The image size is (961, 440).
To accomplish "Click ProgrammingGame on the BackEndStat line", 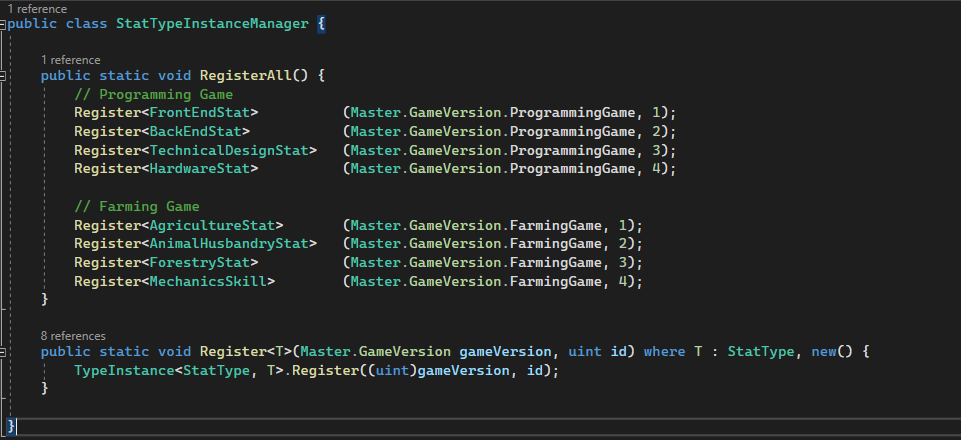I will click(573, 131).
